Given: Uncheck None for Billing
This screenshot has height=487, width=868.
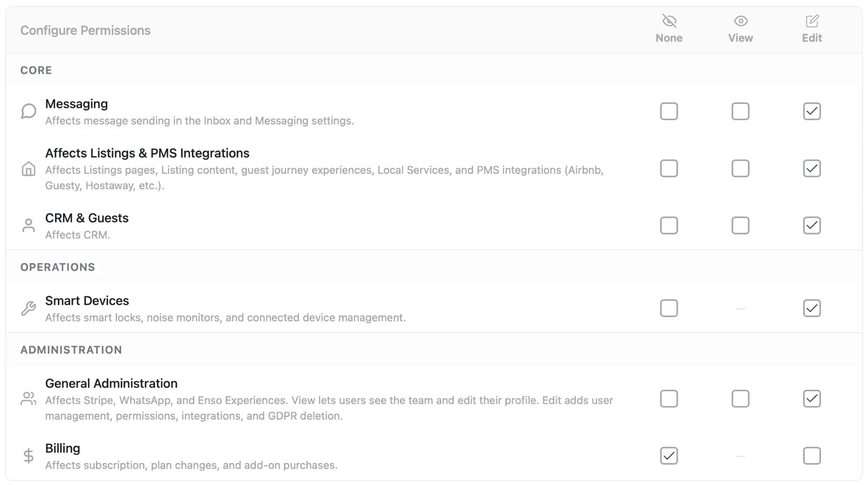Looking at the screenshot, I should (x=669, y=456).
